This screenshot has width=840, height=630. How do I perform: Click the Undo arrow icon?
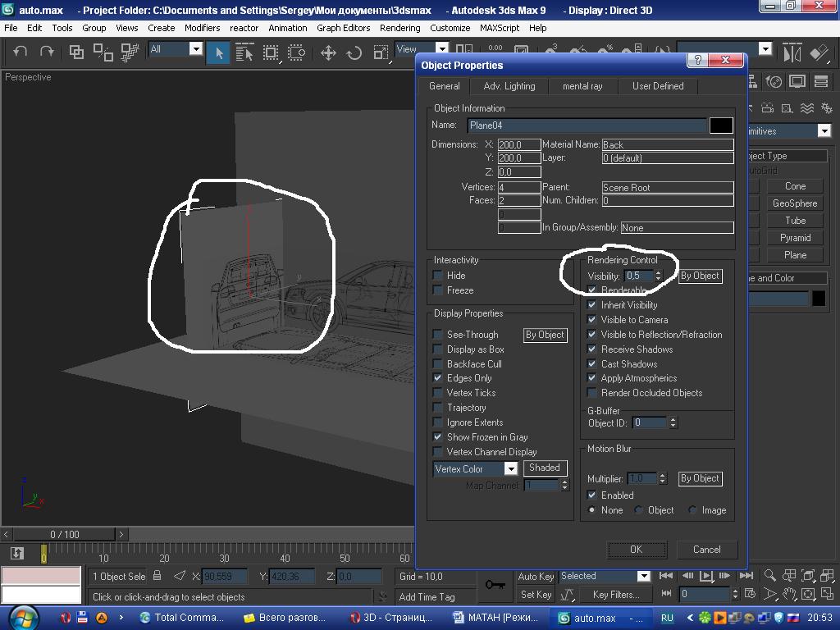click(x=21, y=52)
